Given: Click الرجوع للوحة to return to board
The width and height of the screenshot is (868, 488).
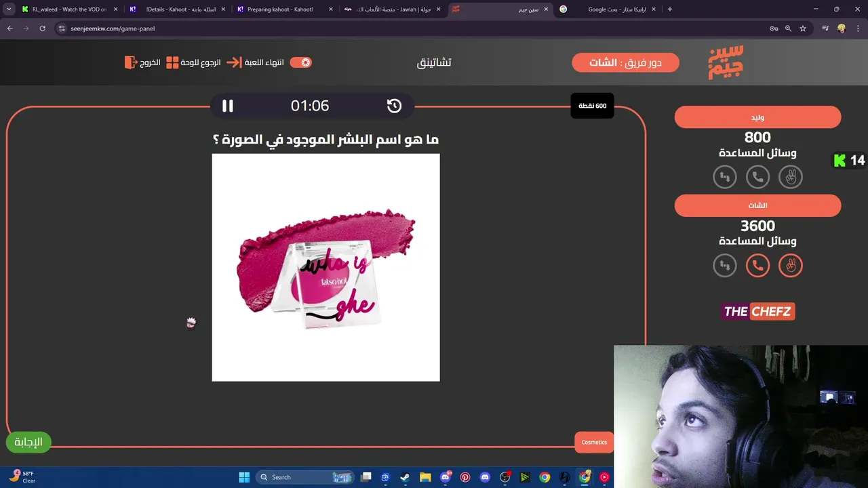Looking at the screenshot, I should click(194, 62).
